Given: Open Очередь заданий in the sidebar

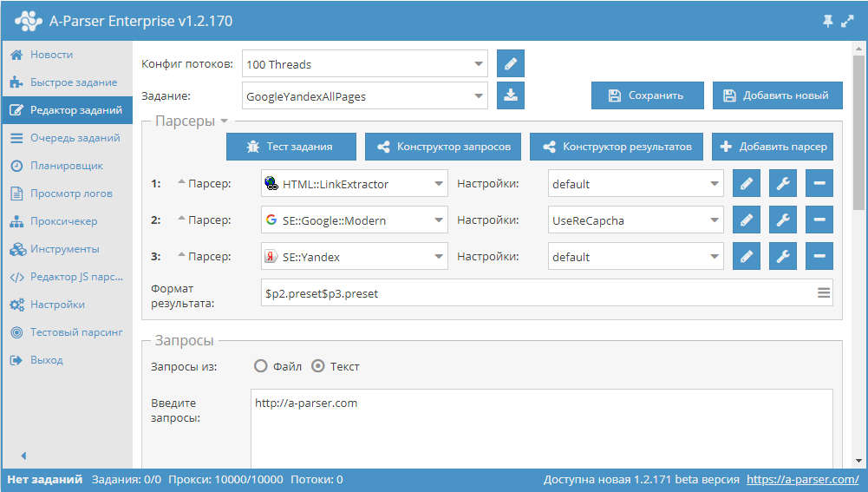Looking at the screenshot, I should pyautogui.click(x=67, y=137).
